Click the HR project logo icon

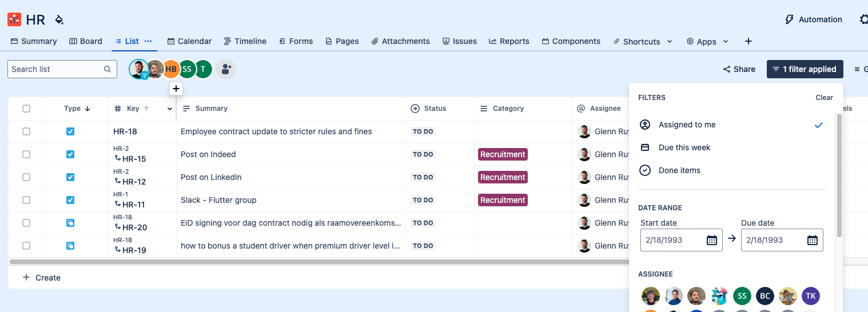coord(14,19)
